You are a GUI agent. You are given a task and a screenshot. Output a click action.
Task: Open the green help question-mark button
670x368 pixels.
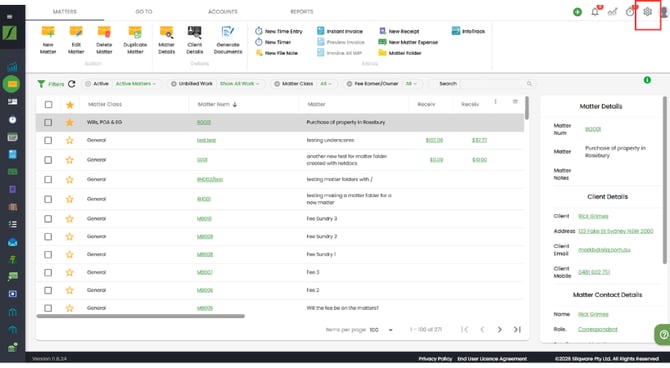click(x=663, y=335)
